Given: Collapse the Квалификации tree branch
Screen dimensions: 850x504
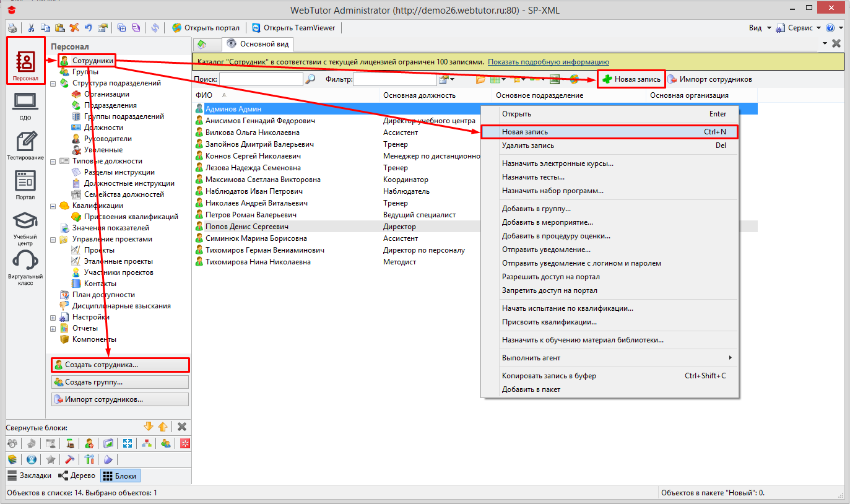Looking at the screenshot, I should pos(53,206).
